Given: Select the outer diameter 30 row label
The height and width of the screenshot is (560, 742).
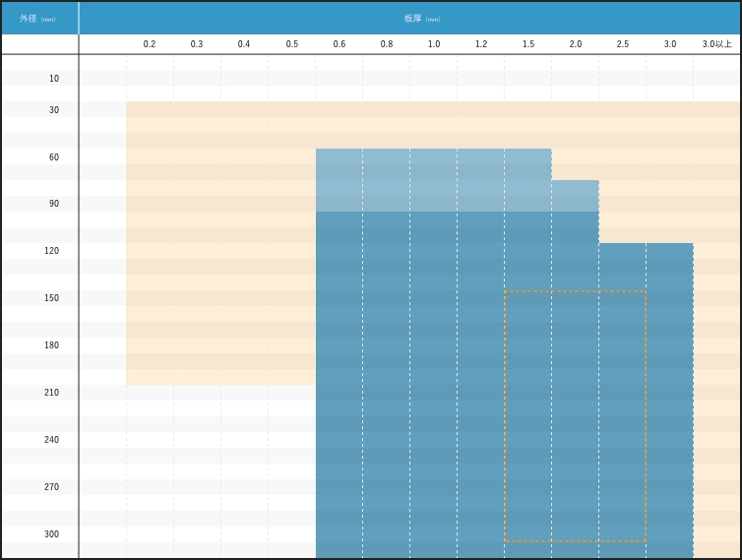Looking at the screenshot, I should click(x=54, y=110).
